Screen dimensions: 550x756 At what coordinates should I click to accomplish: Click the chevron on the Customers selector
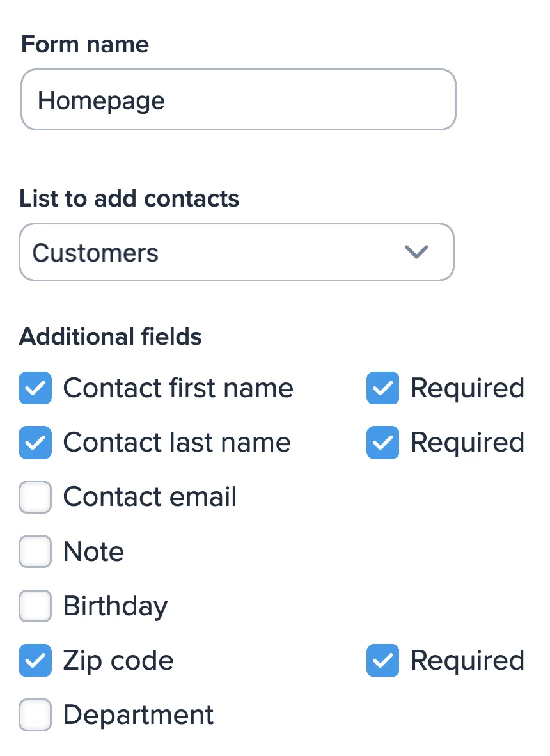416,252
